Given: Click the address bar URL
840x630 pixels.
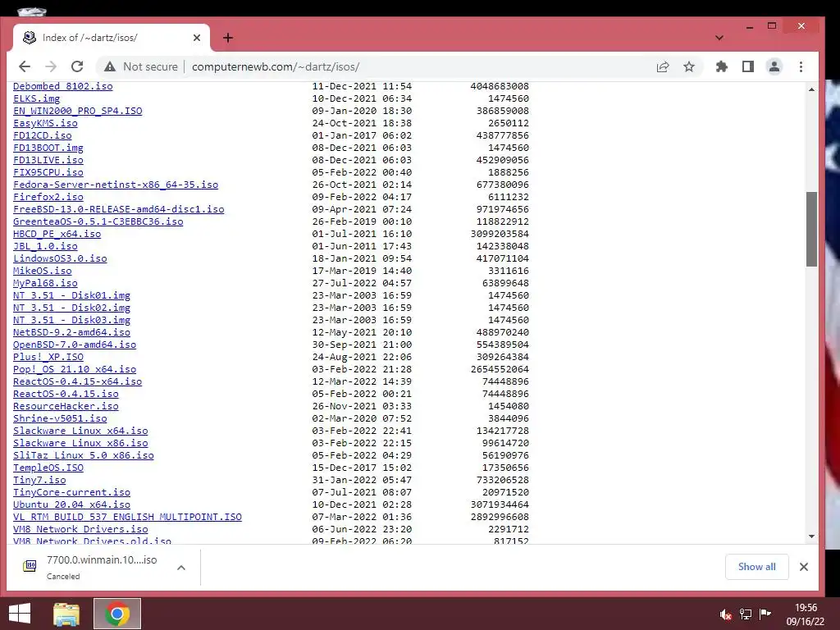Looking at the screenshot, I should 276,66.
